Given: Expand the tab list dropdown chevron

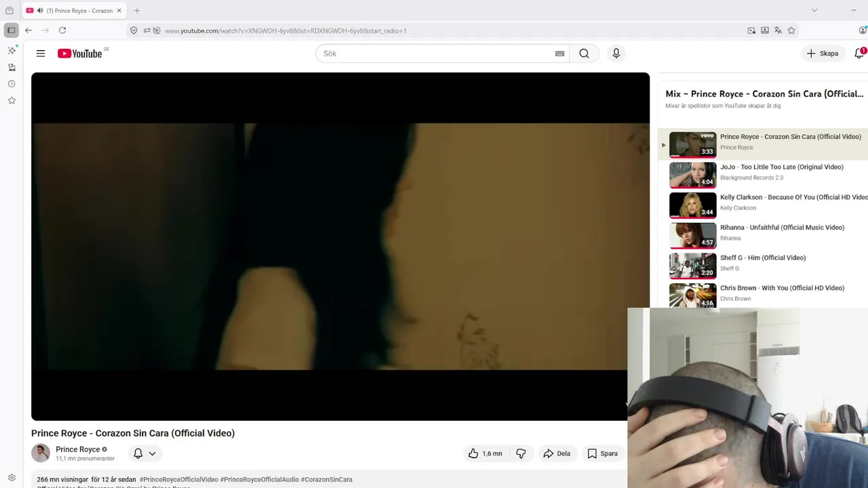Looking at the screenshot, I should click(x=814, y=10).
